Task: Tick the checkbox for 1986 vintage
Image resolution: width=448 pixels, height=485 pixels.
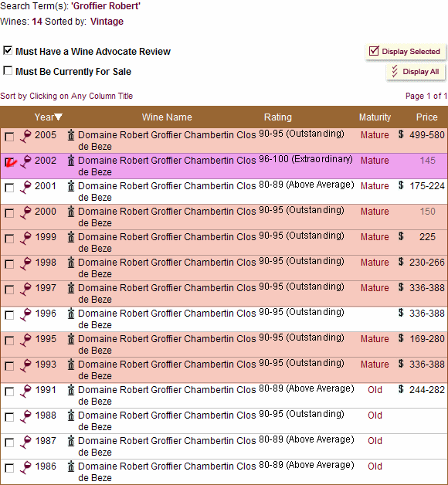Action: click(x=9, y=468)
